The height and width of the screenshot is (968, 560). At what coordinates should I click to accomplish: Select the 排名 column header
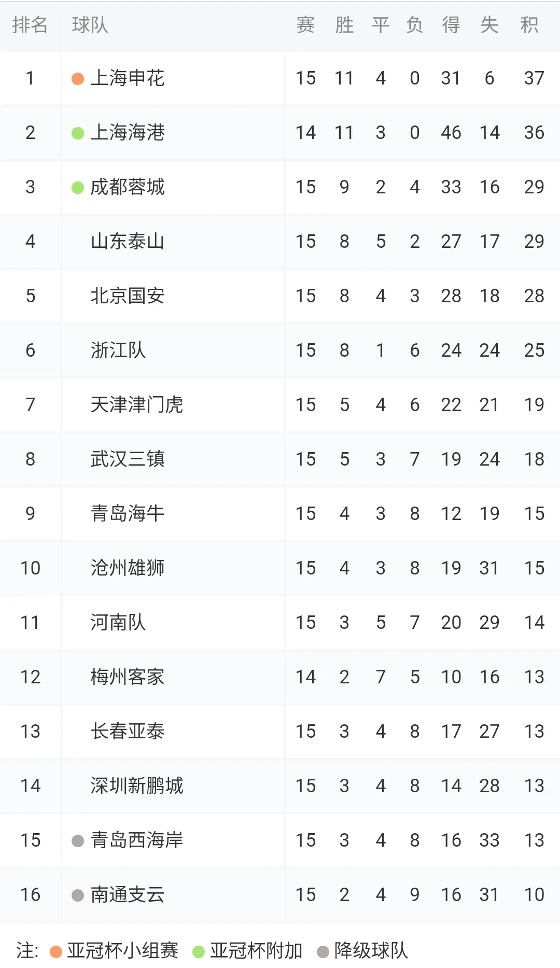[x=30, y=25]
